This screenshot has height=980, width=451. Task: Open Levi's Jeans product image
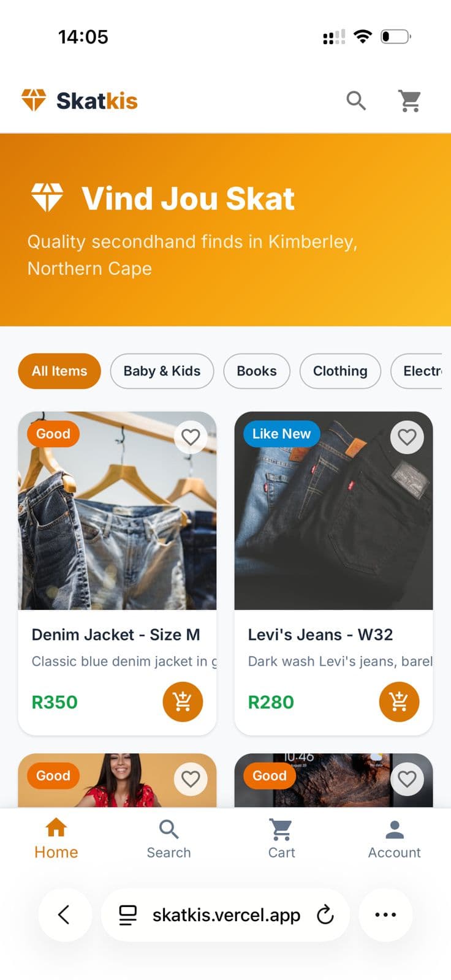333,521
